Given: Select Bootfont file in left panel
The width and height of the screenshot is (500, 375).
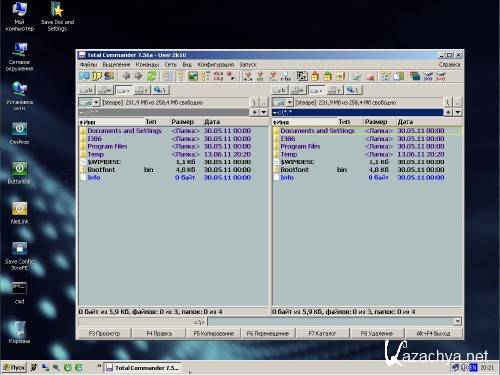Looking at the screenshot, I should (x=174, y=170).
